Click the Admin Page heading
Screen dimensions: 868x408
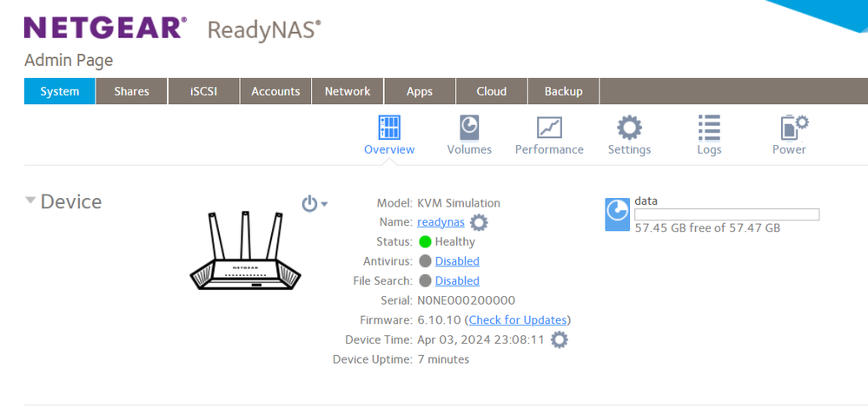[69, 60]
